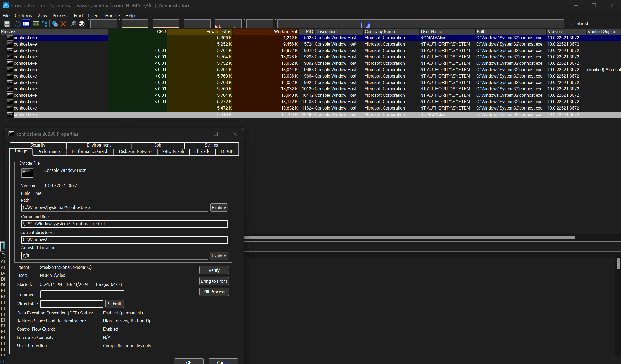Toggle the process tree view icon
Viewport: 621px width, 364px height.
click(45, 24)
